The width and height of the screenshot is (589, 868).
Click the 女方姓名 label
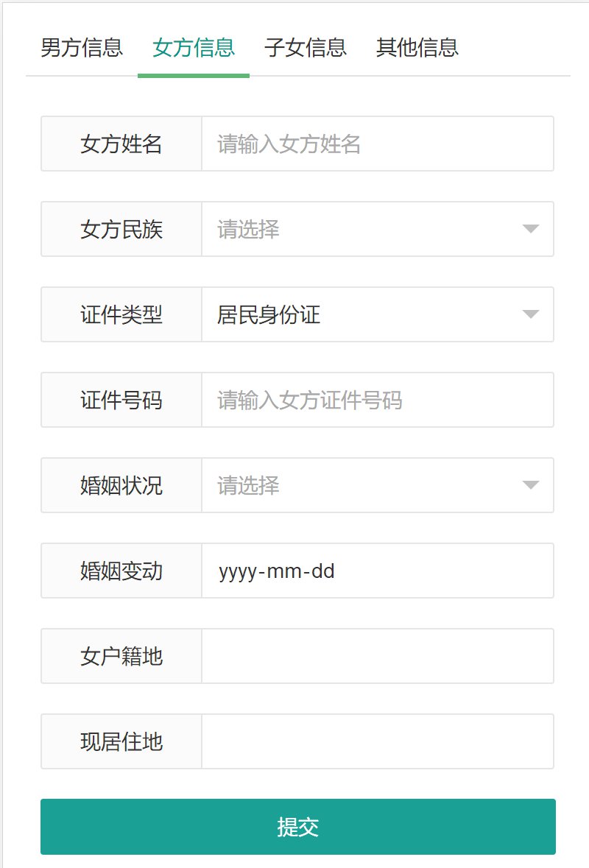(121, 144)
